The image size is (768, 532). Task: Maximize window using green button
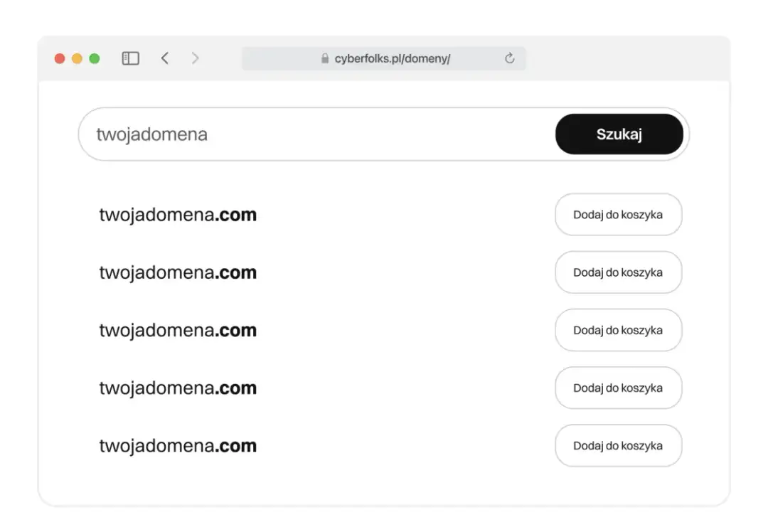pyautogui.click(x=94, y=58)
